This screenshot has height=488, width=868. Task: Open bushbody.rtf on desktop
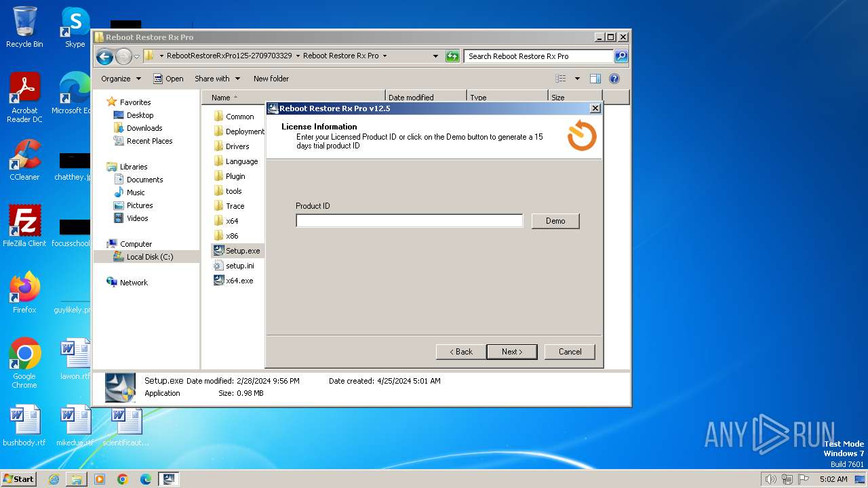(x=24, y=426)
